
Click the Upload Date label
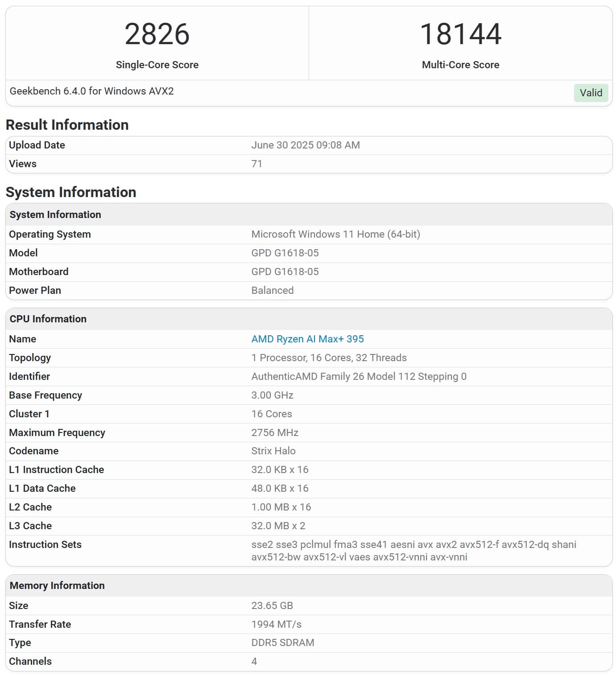pos(37,145)
